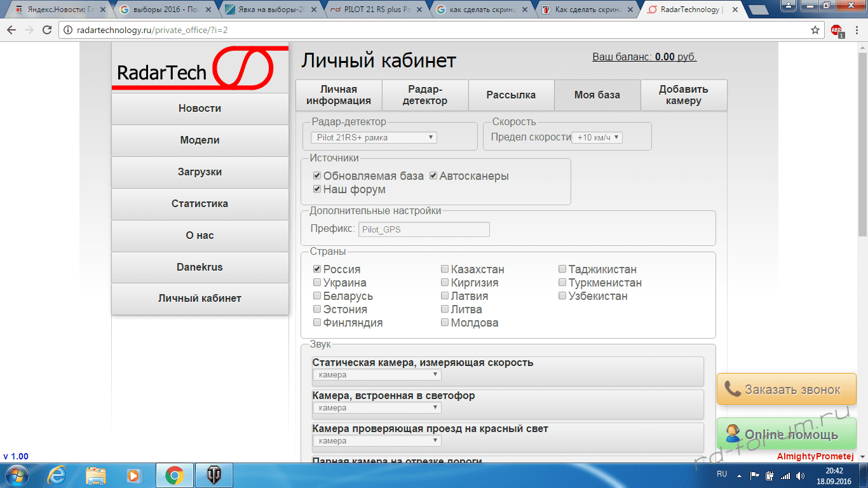Click the site info icon in the address bar
This screenshot has width=868, height=488.
68,30
